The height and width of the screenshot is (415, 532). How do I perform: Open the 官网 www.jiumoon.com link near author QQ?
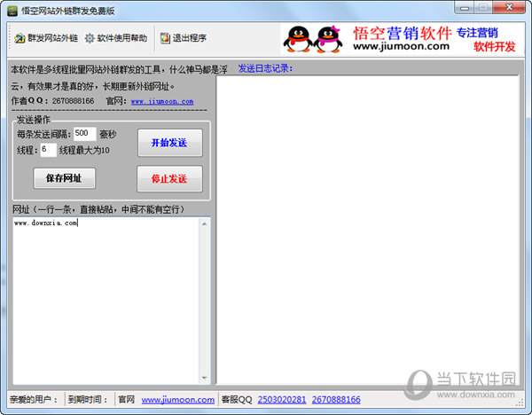[162, 101]
